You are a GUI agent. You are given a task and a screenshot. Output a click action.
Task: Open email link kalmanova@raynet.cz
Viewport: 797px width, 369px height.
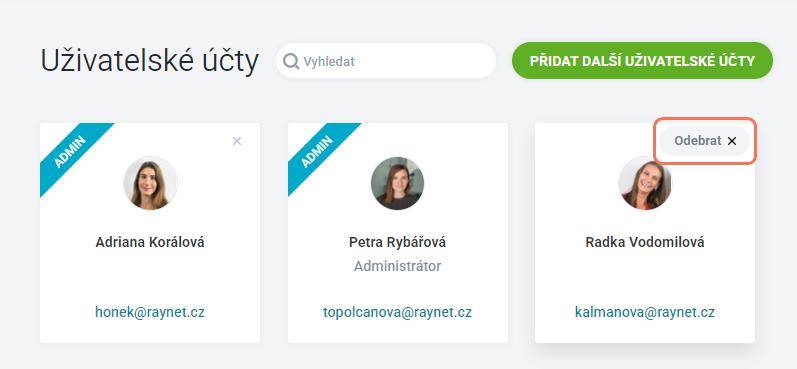[x=645, y=312]
